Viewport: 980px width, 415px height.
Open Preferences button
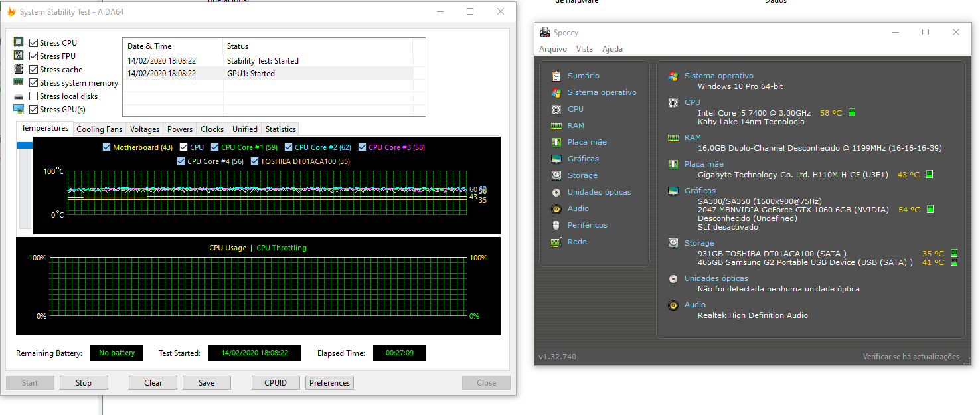pos(329,382)
